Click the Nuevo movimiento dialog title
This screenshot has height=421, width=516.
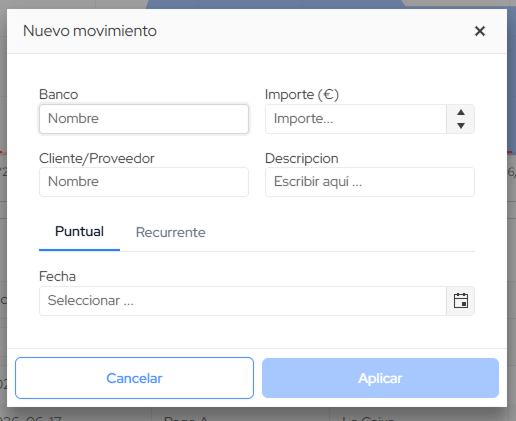(x=90, y=31)
